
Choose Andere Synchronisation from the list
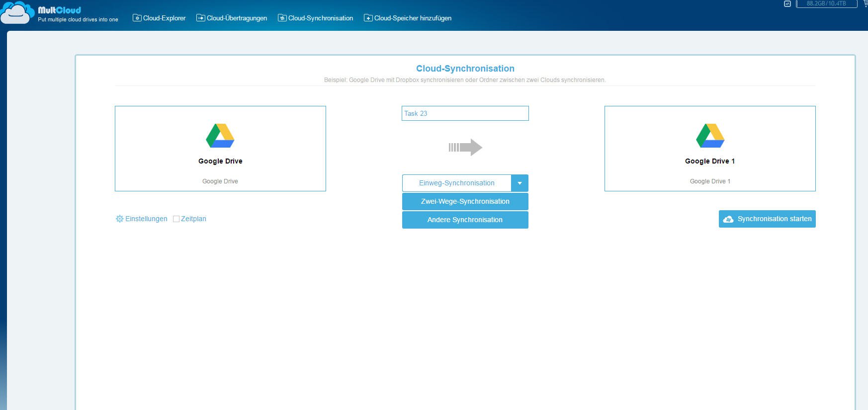[x=465, y=220]
